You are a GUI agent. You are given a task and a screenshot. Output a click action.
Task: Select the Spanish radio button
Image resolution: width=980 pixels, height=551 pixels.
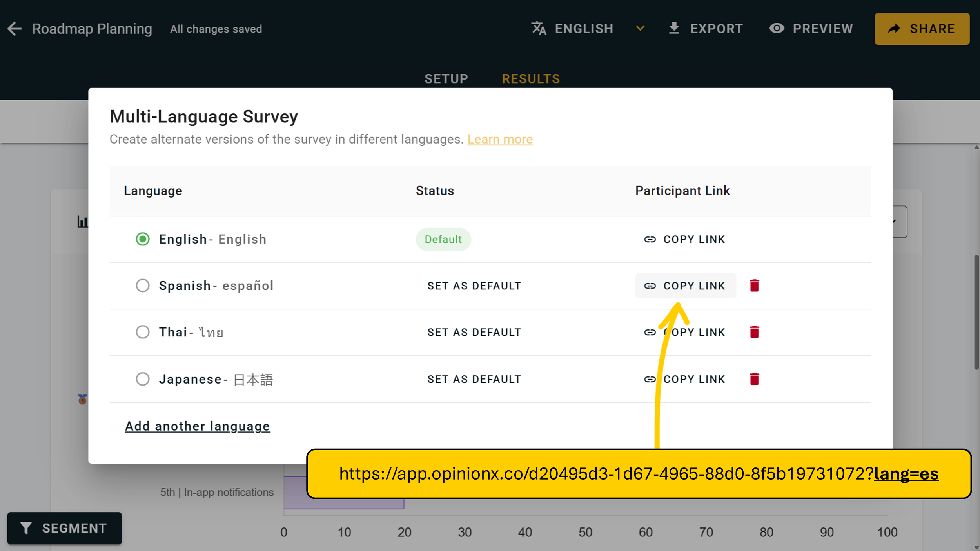click(143, 286)
